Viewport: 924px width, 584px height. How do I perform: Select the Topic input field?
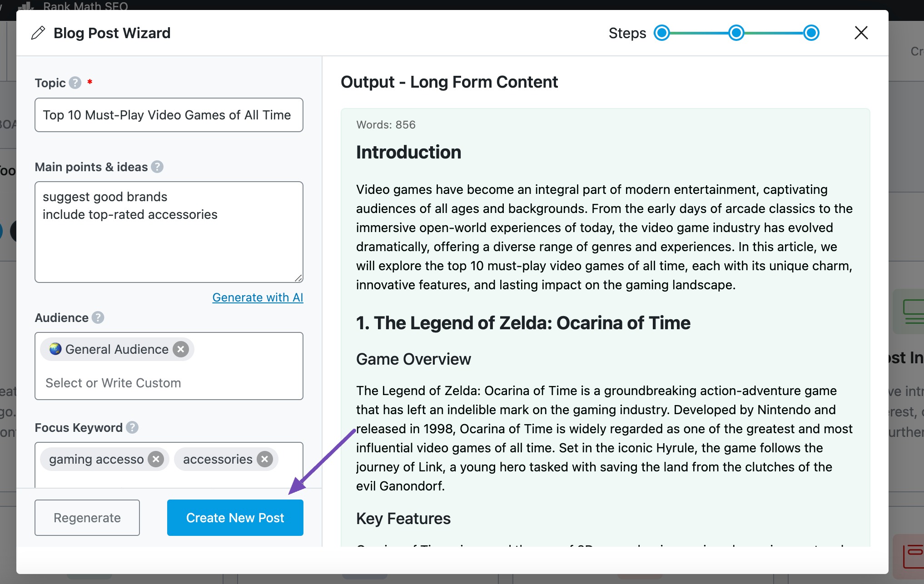(x=169, y=115)
